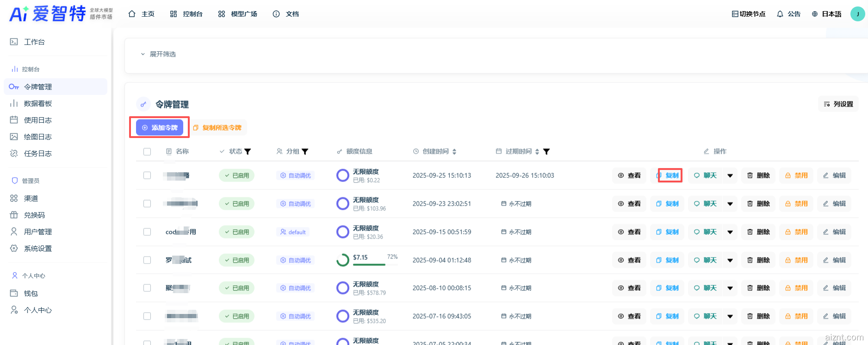Click 复制 for the 2025-09-15 token
The height and width of the screenshot is (345, 868).
click(x=667, y=232)
